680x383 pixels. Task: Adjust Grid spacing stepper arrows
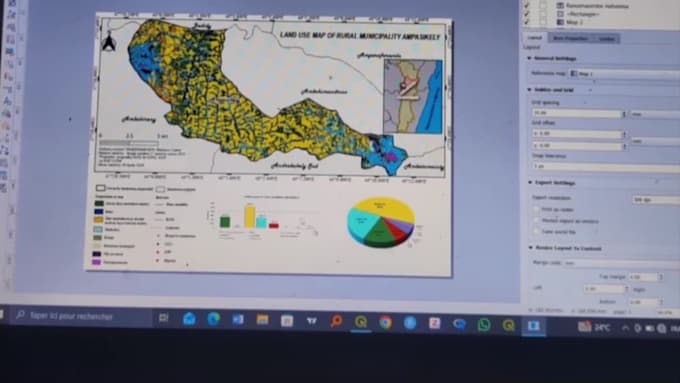(624, 114)
